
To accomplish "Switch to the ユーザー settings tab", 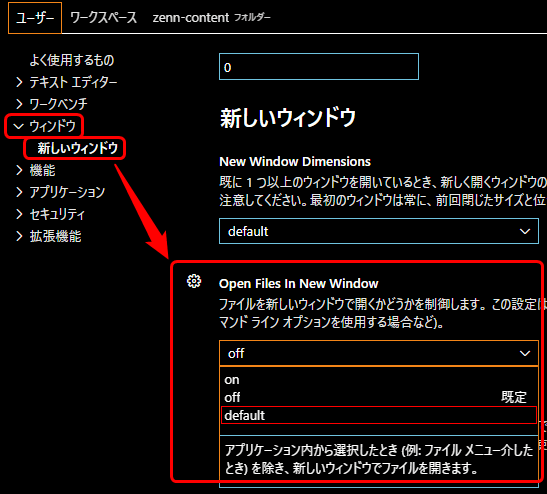I will point(35,18).
